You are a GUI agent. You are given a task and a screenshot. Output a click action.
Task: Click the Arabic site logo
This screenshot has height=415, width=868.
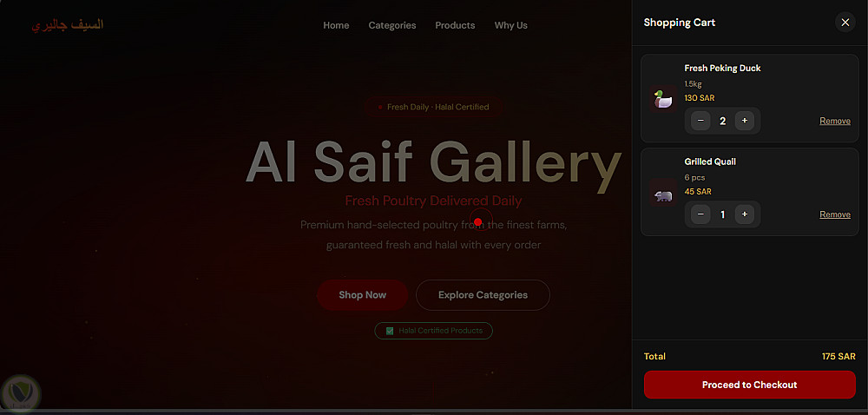(x=68, y=25)
